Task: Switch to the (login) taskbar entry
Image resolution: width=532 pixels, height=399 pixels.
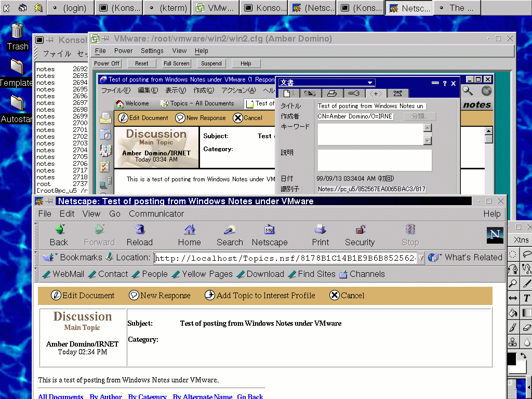Action: [x=71, y=8]
